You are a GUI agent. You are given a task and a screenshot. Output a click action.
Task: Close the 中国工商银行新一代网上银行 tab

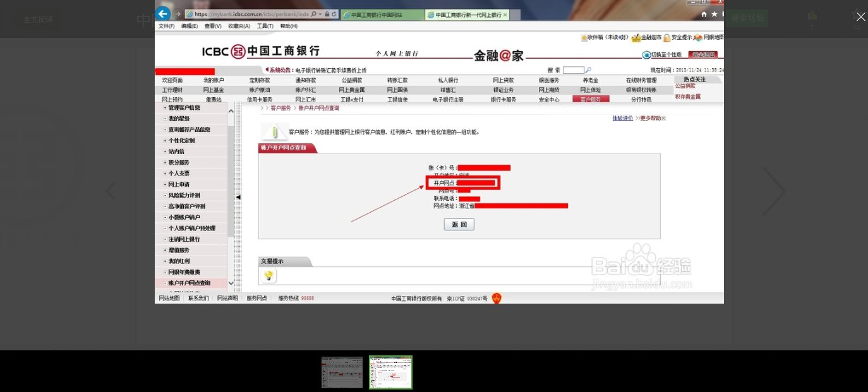[x=505, y=14]
